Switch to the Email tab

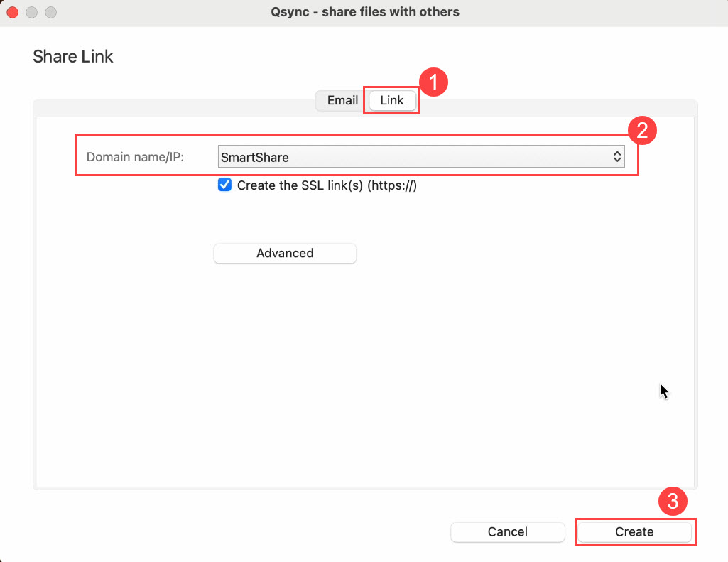(x=342, y=100)
